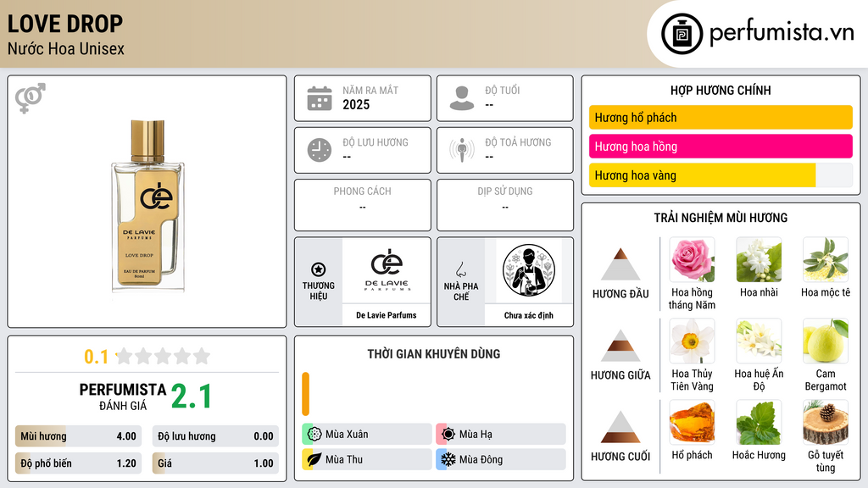The width and height of the screenshot is (868, 488).
Task: Click the Love Drop perfume bottle photo
Action: click(147, 206)
